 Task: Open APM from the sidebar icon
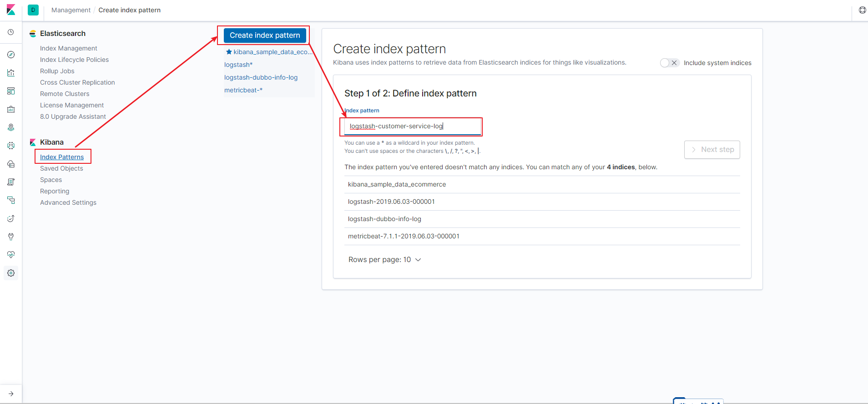(11, 200)
